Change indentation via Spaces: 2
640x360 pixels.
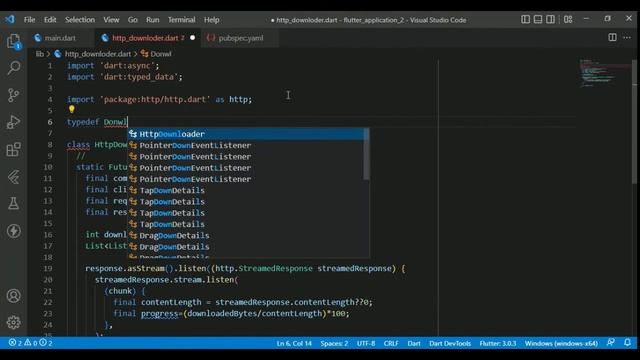coord(334,343)
